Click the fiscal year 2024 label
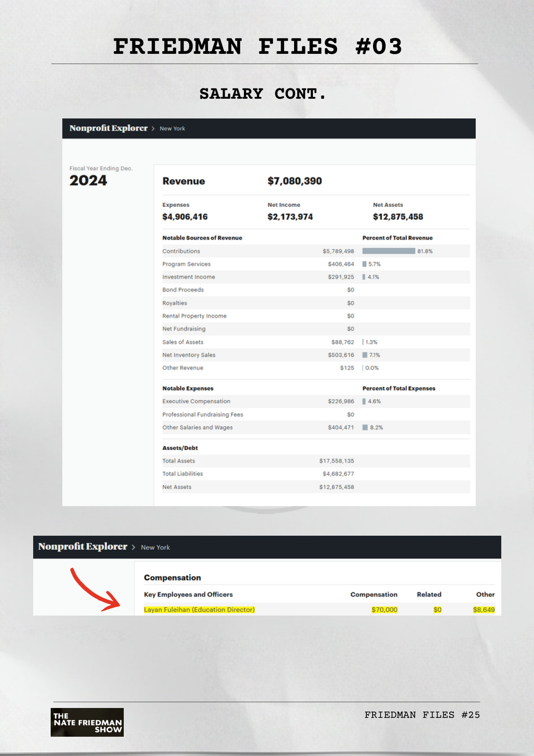 [88, 180]
